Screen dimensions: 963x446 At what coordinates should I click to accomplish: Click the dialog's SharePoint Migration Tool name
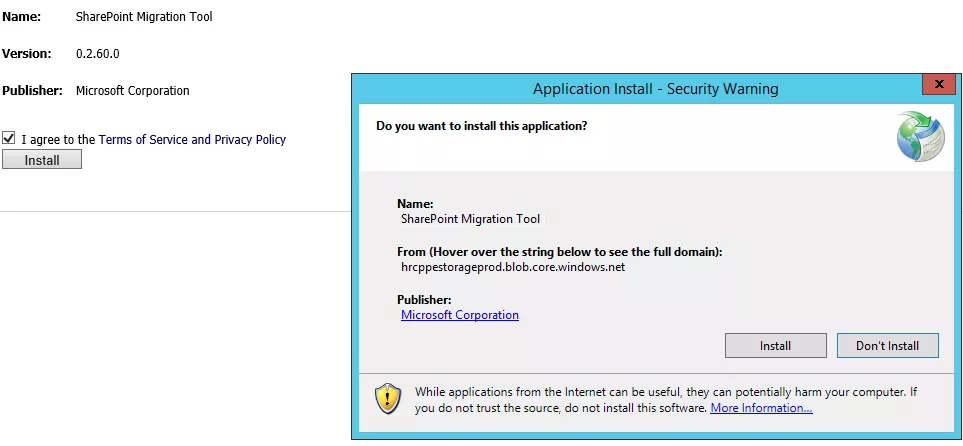click(470, 218)
